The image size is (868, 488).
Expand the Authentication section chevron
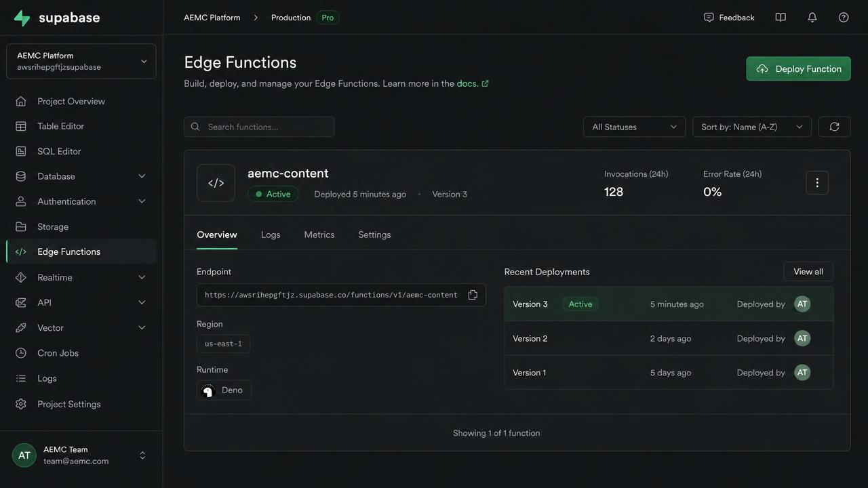142,201
